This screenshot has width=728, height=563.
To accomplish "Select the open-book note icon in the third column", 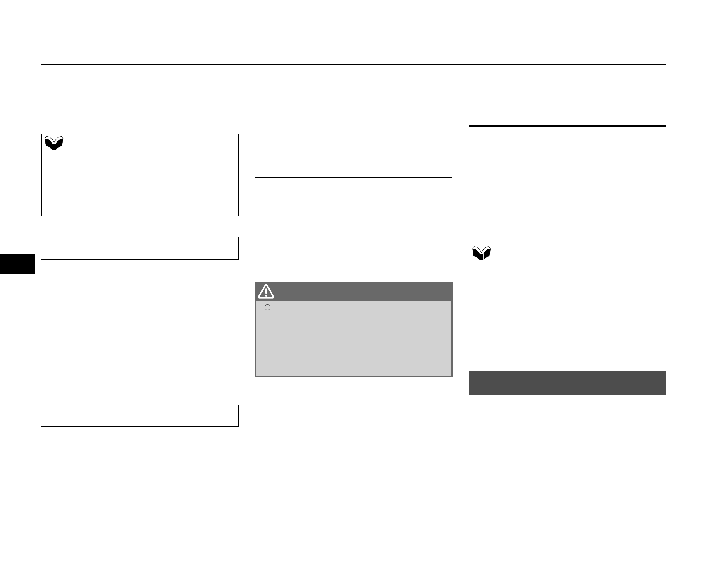I will (x=482, y=253).
